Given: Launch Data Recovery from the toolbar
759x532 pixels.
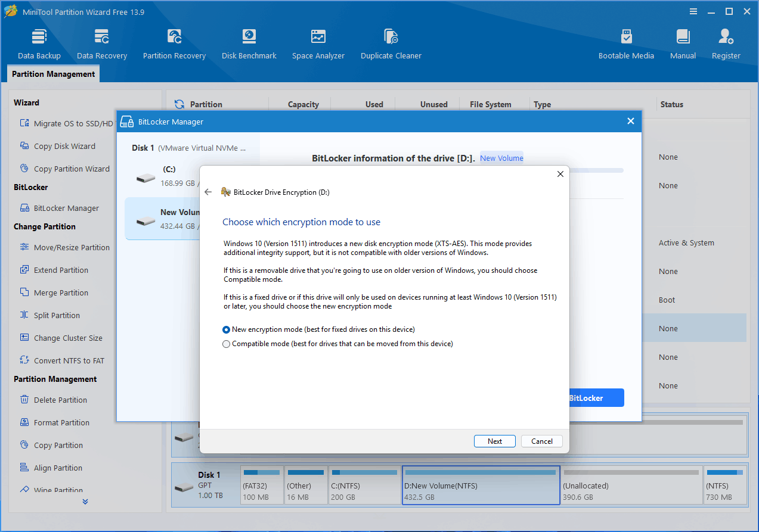Looking at the screenshot, I should coord(102,45).
